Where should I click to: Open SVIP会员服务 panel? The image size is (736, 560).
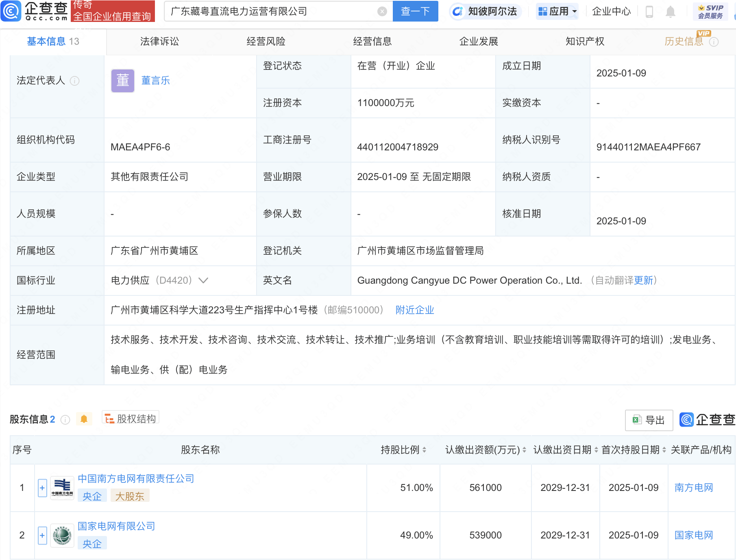[710, 11]
